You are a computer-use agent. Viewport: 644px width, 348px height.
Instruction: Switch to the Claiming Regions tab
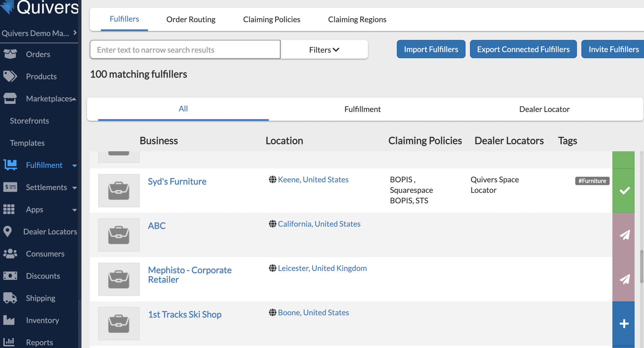click(357, 19)
